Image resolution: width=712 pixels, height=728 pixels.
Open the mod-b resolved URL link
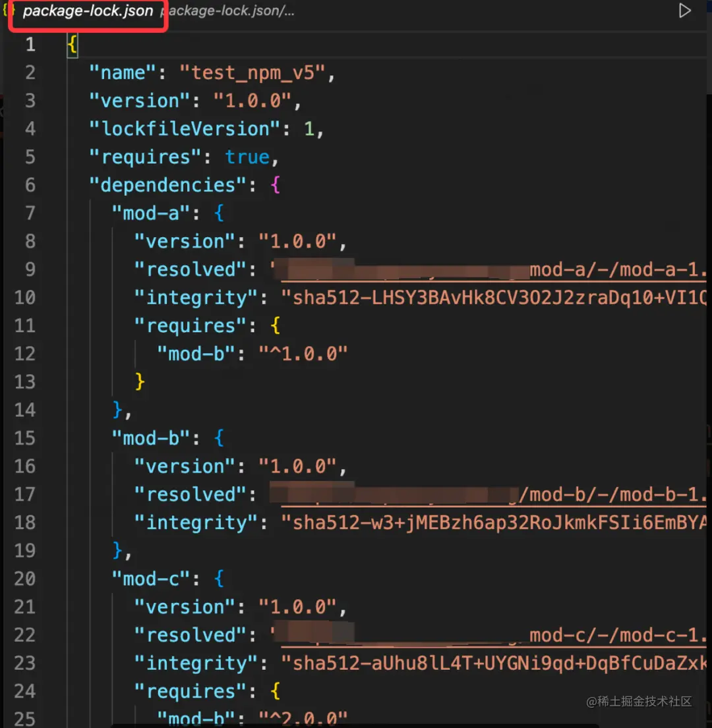click(489, 495)
